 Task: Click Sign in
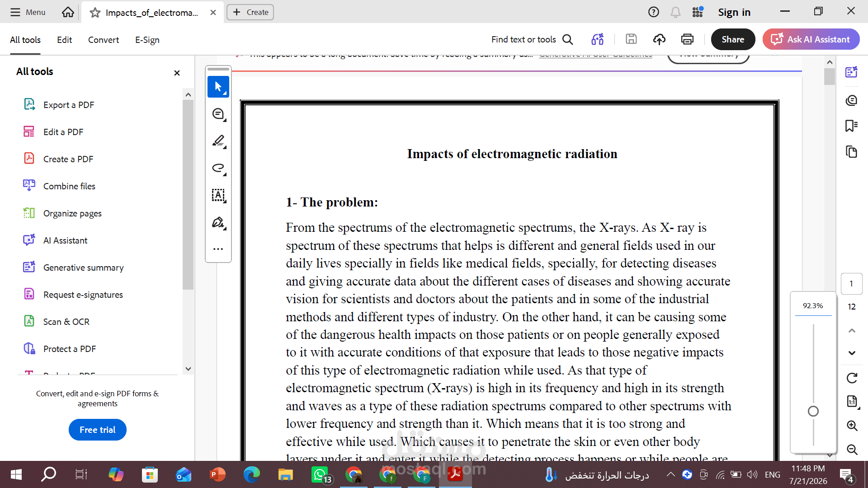tap(734, 12)
